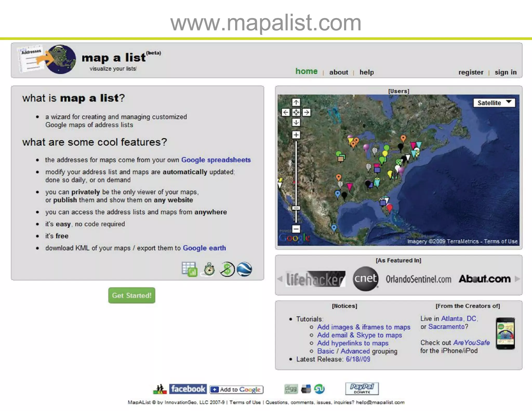This screenshot has width=532, height=411.
Task: Open the sign in page
Action: click(x=506, y=72)
